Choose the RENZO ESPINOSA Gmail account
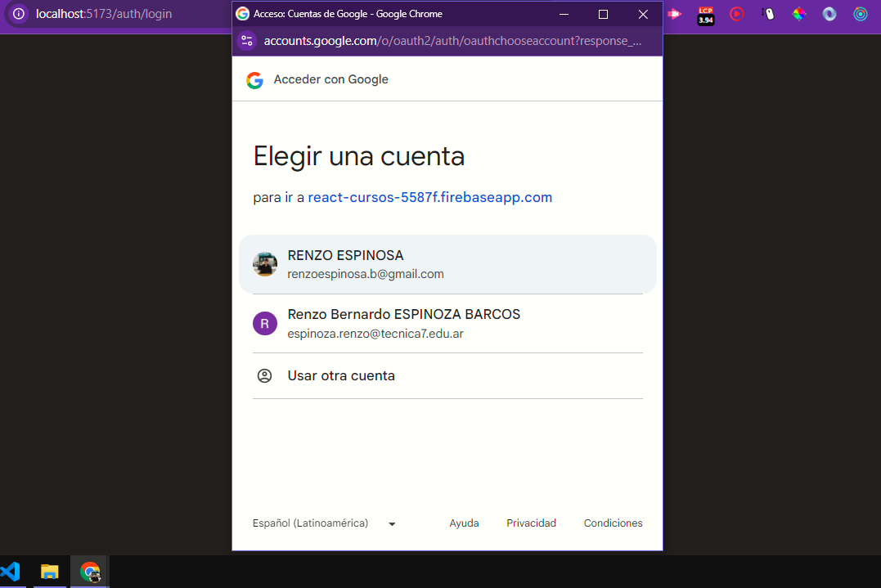The image size is (881, 588). (447, 264)
